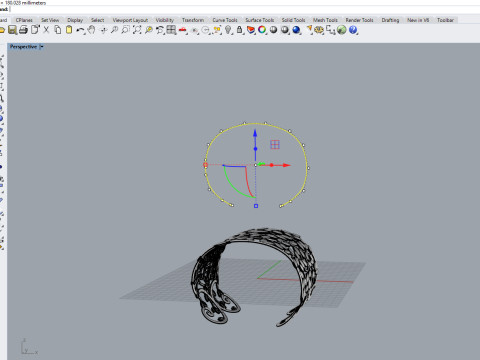
Task: Click the Perspective viewport title
Action: pos(23,47)
